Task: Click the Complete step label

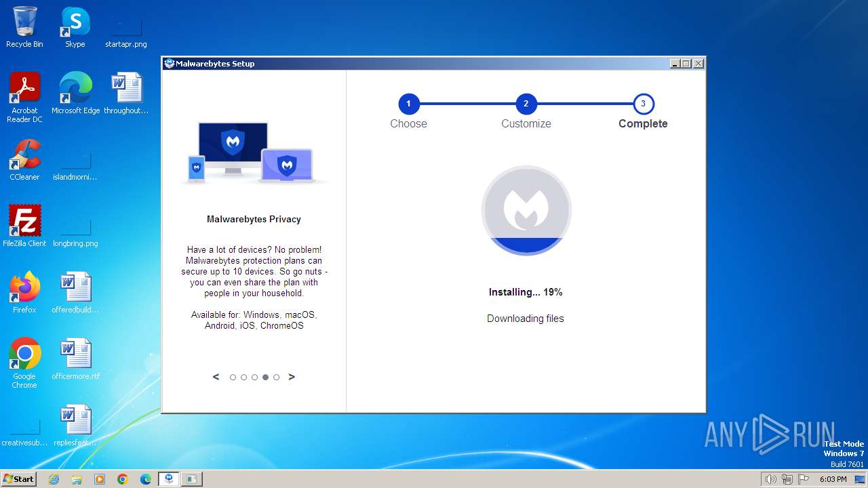Action: click(643, 124)
